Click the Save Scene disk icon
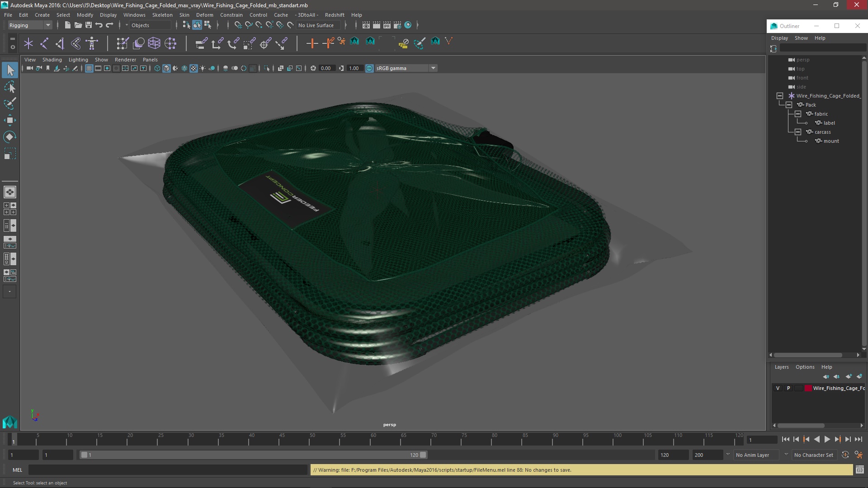The width and height of the screenshot is (868, 488). click(88, 25)
